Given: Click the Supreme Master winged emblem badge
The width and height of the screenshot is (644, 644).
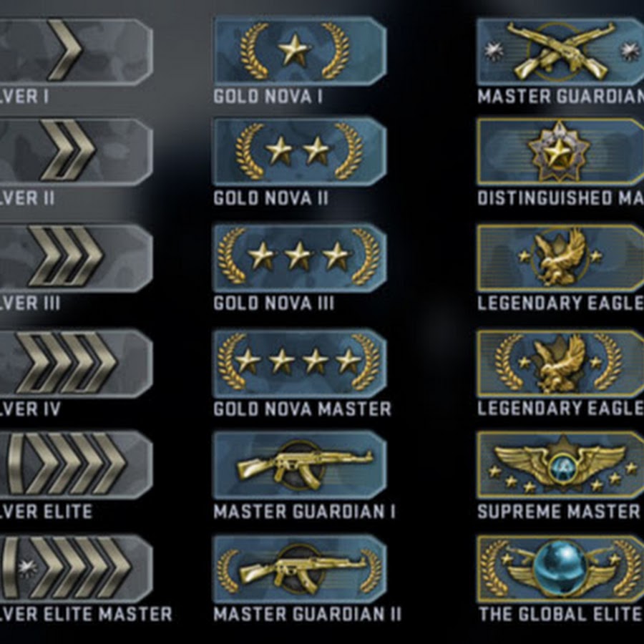Looking at the screenshot, I should (x=560, y=465).
